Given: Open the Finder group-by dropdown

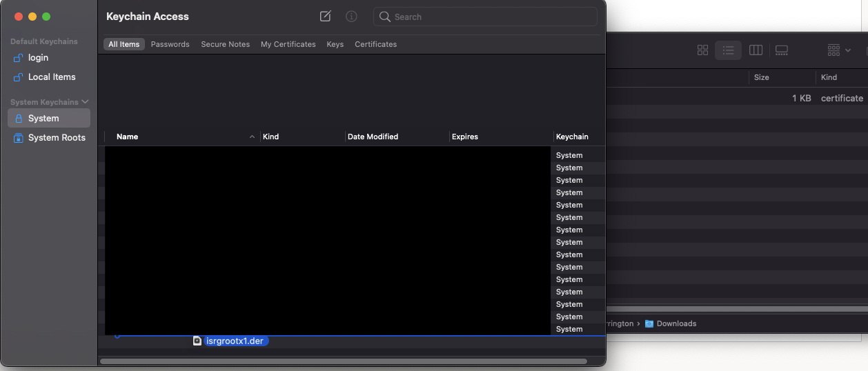Looking at the screenshot, I should 839,50.
